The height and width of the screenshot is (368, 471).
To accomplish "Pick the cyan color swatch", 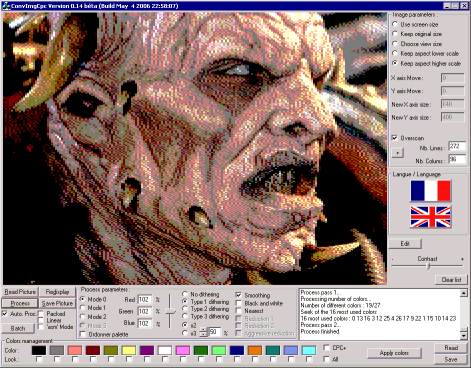I will pyautogui.click(x=309, y=350).
